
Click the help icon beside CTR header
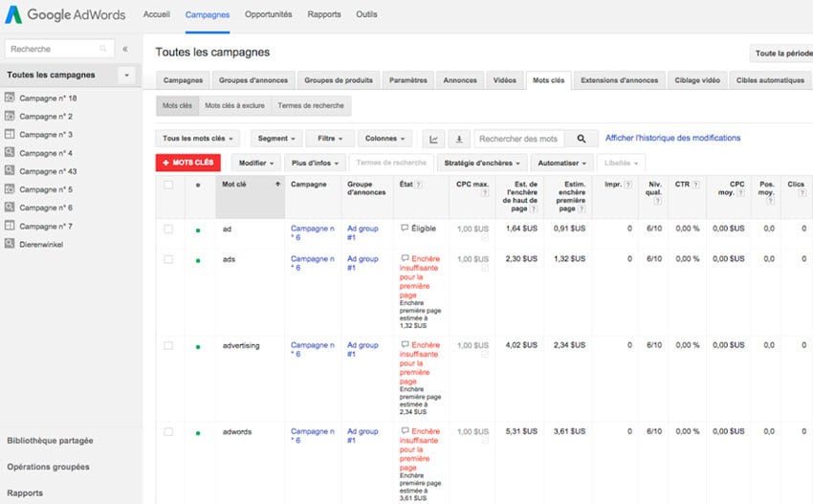point(695,185)
